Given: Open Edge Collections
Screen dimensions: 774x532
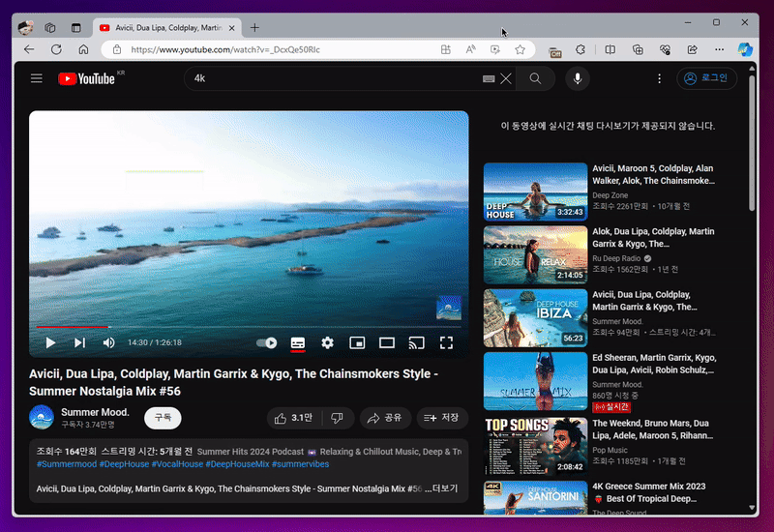Looking at the screenshot, I should (638, 49).
